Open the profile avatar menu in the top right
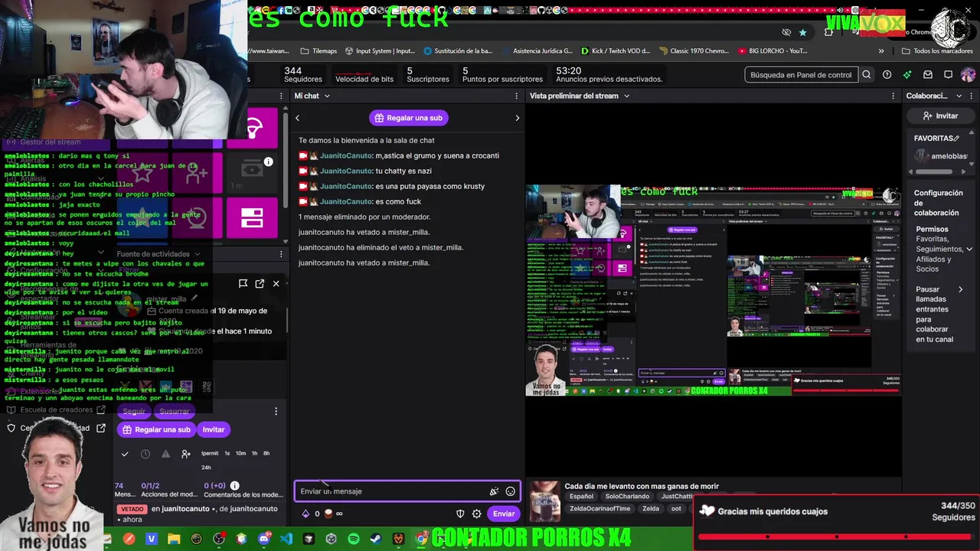 968,75
